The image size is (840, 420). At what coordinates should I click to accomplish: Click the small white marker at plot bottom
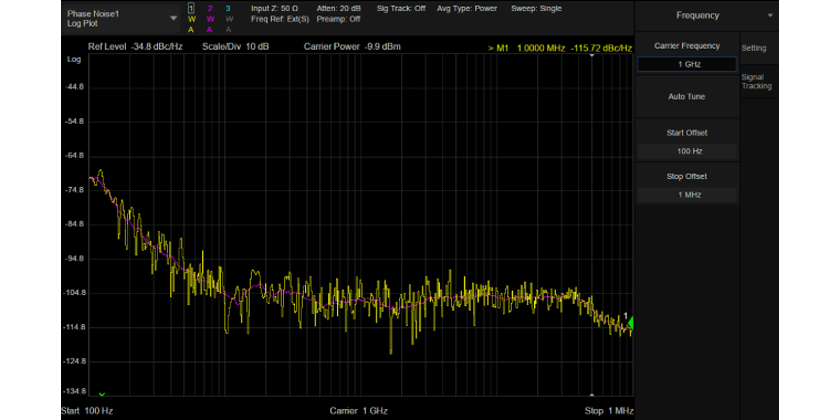coord(594,394)
